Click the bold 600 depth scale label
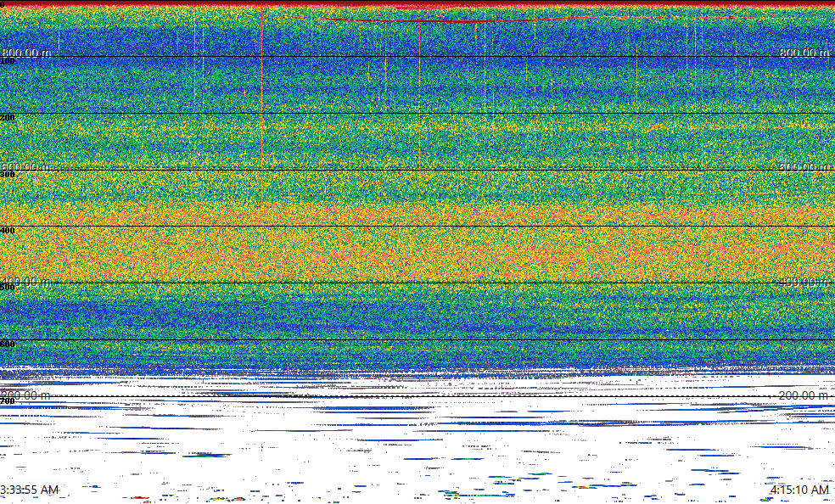The width and height of the screenshot is (835, 504). tap(8, 344)
